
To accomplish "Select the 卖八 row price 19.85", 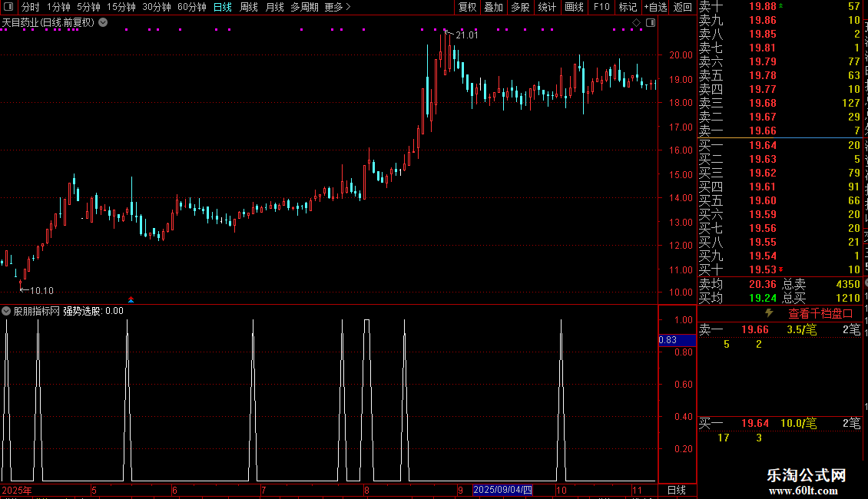I will point(762,34).
